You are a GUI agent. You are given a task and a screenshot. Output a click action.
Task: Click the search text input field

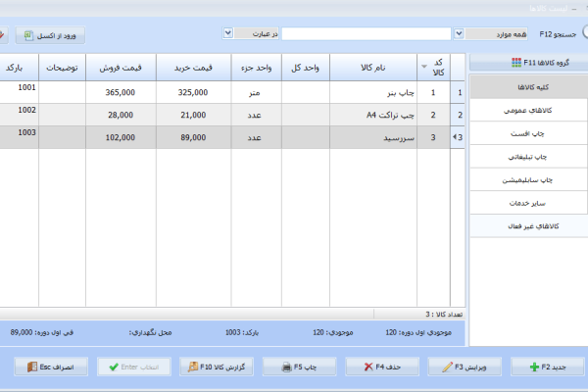[366, 33]
